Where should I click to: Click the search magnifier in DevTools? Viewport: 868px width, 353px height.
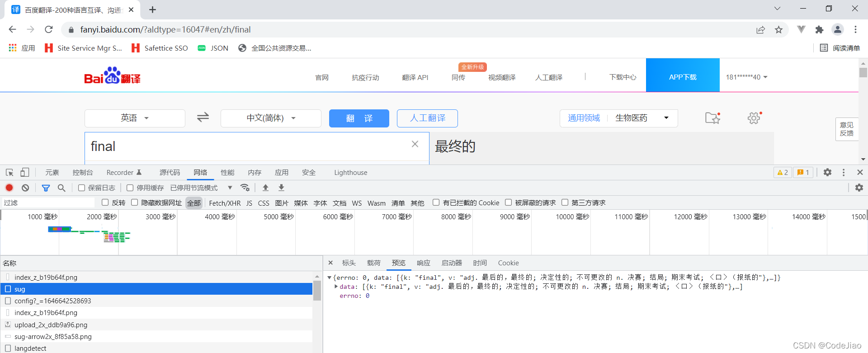(x=61, y=188)
